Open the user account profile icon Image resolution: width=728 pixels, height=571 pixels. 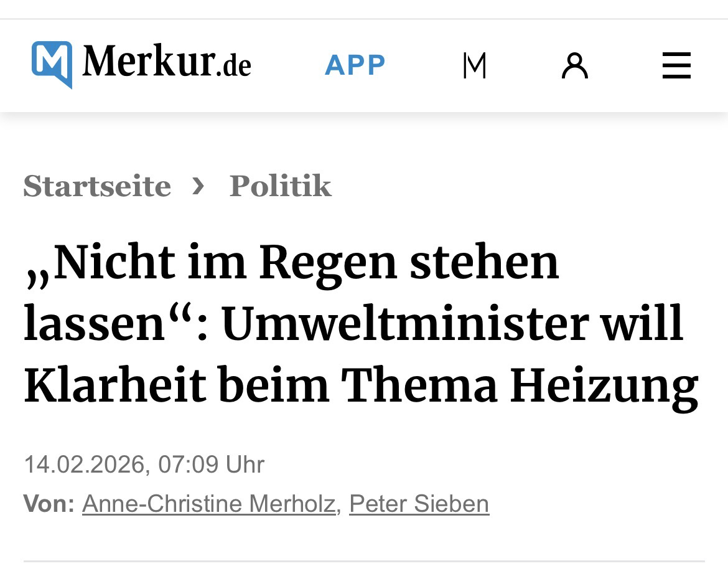click(574, 65)
